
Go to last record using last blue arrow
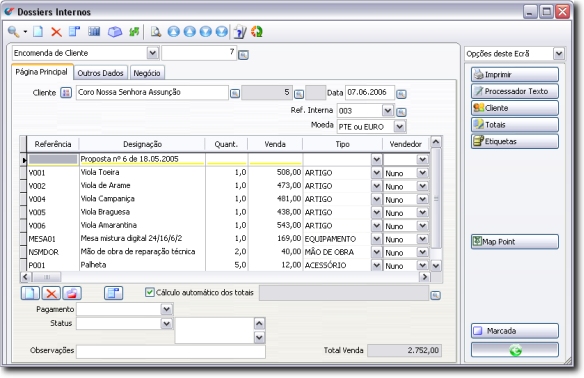point(221,32)
